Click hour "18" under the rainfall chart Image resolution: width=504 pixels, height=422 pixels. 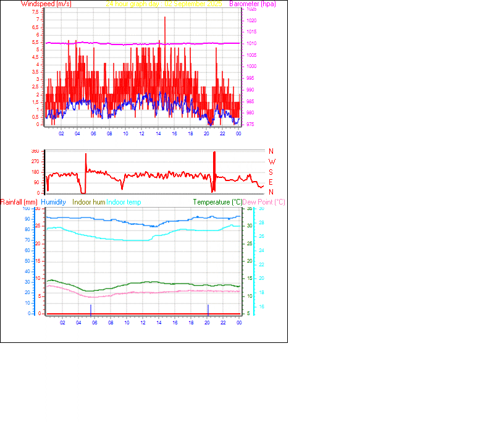(191, 323)
